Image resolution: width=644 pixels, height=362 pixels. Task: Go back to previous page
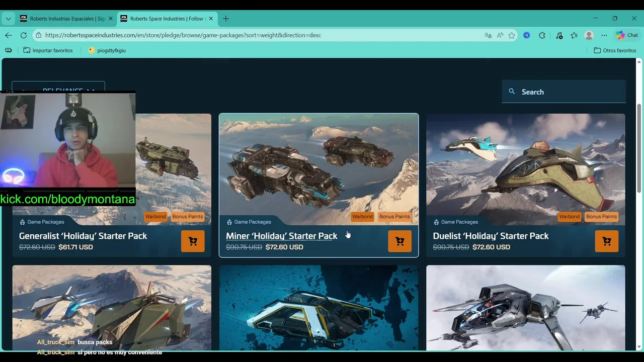pos(8,35)
